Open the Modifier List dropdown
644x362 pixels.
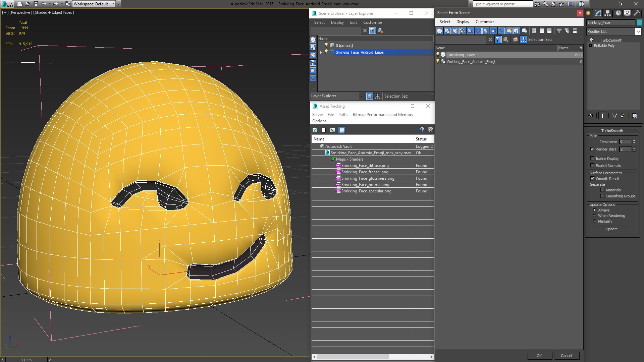pos(638,32)
